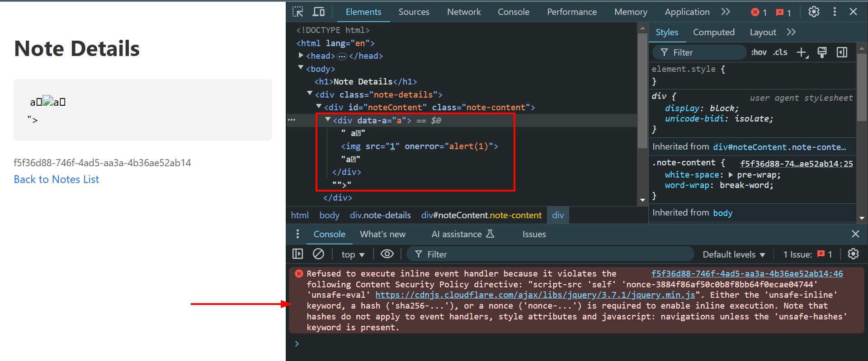This screenshot has height=361, width=868.
Task: Switch to the Network tab
Action: [x=464, y=12]
